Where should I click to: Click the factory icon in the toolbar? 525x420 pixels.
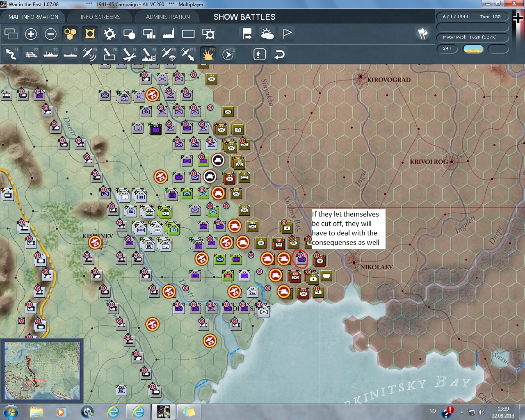click(169, 34)
